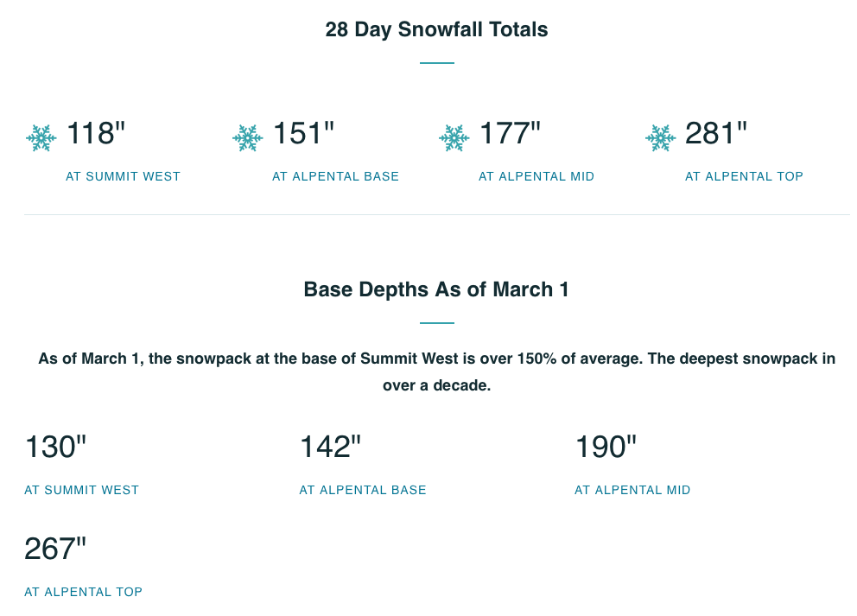Click AT ALPENTAL MID under snowfall totals
The height and width of the screenshot is (616, 857).
(x=536, y=176)
